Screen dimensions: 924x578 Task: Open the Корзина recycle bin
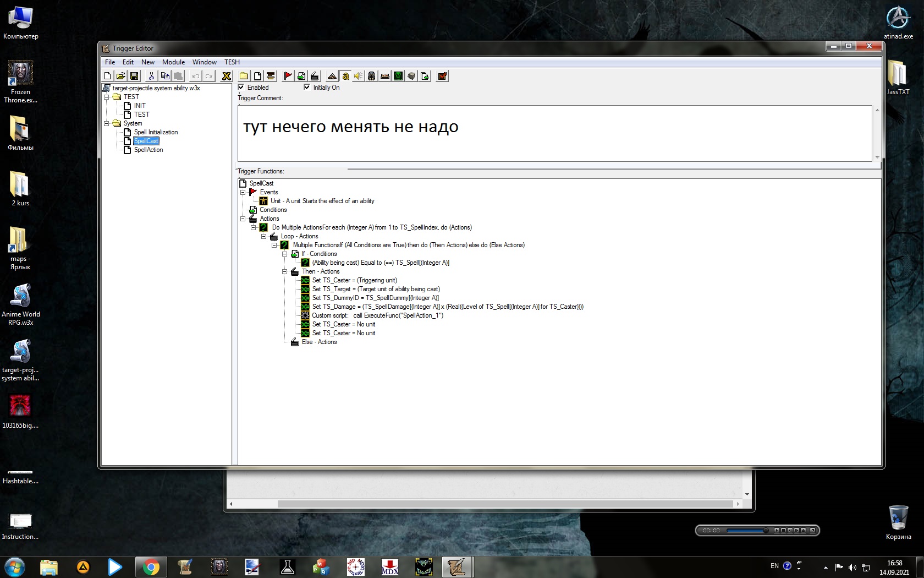pyautogui.click(x=898, y=522)
